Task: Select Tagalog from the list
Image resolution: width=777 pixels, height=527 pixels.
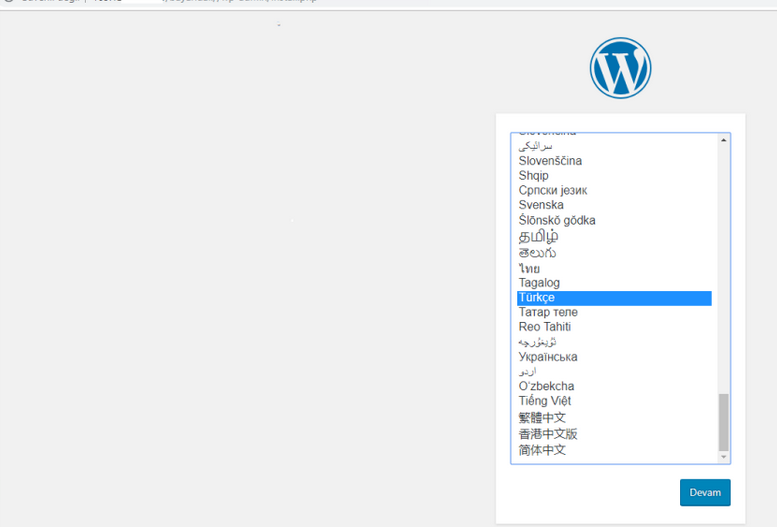Action: pos(614,283)
